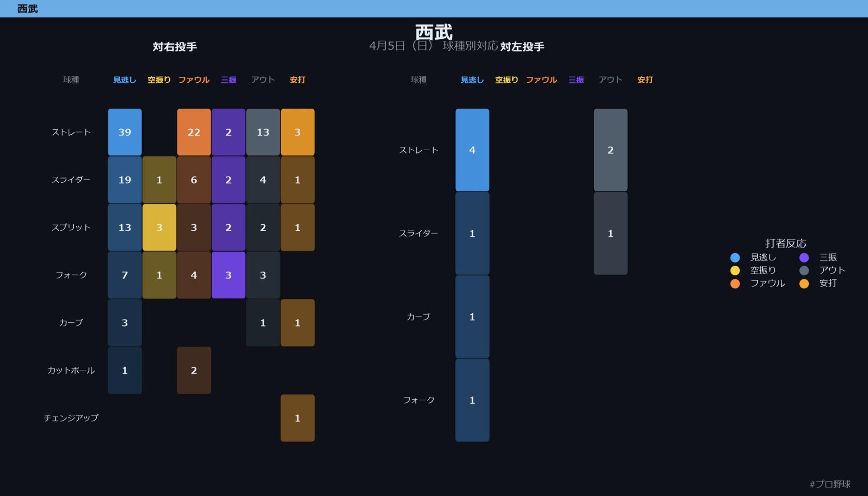Click ストレート row label in 対左投手 panel
The image size is (868, 496).
(x=419, y=150)
